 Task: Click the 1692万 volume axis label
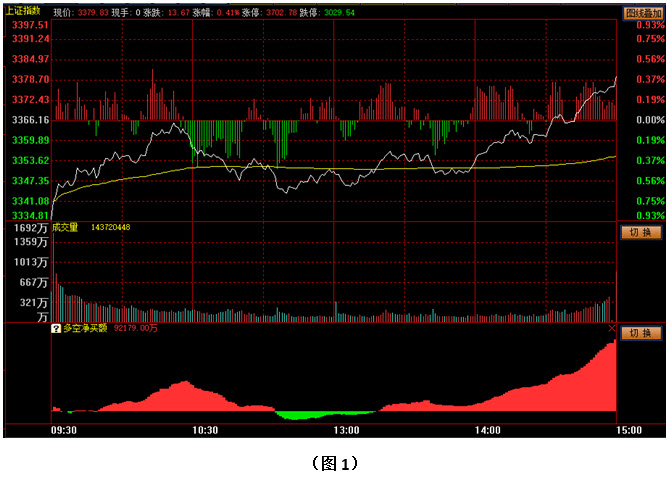click(x=29, y=228)
